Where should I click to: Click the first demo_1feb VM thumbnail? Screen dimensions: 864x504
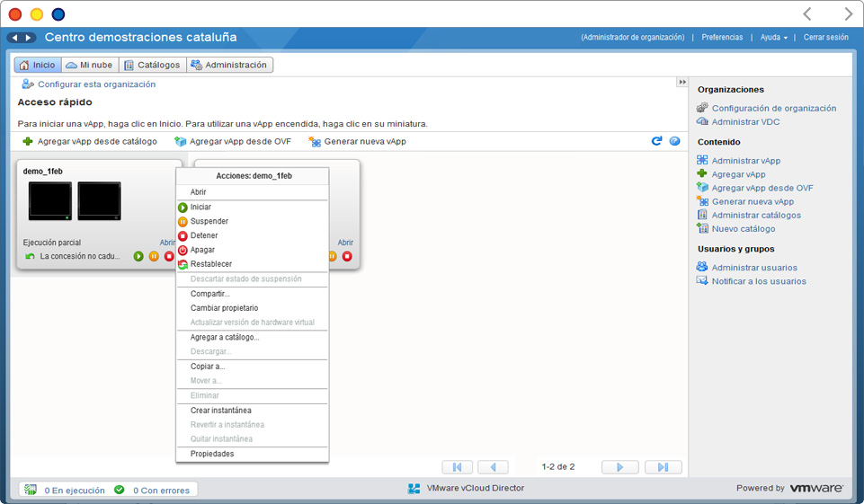[50, 200]
